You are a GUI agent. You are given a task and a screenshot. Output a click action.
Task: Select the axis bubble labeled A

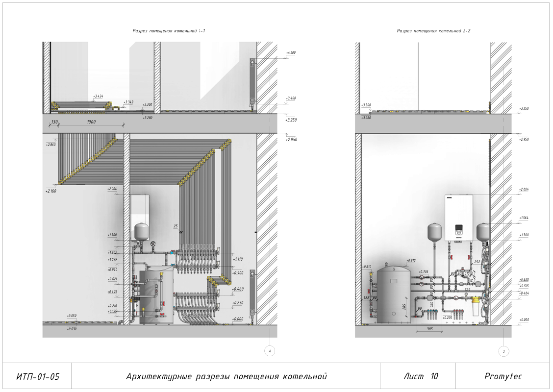pyautogui.click(x=270, y=351)
